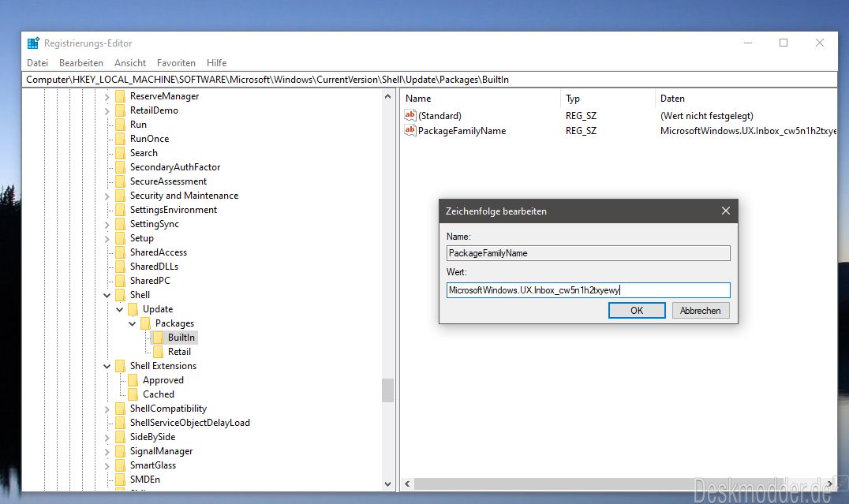The image size is (849, 504).
Task: Collapse the Shell key
Action: 107,295
